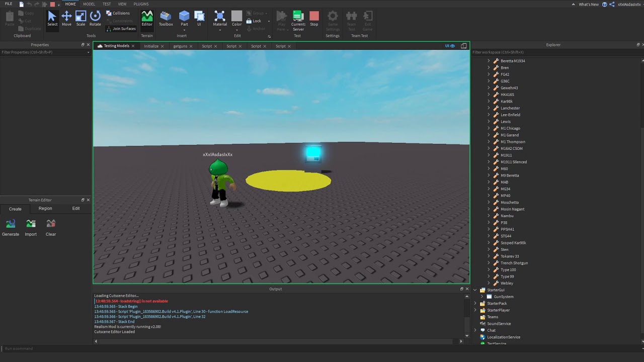
Task: Expand the StarterPack node
Action: tap(475, 304)
